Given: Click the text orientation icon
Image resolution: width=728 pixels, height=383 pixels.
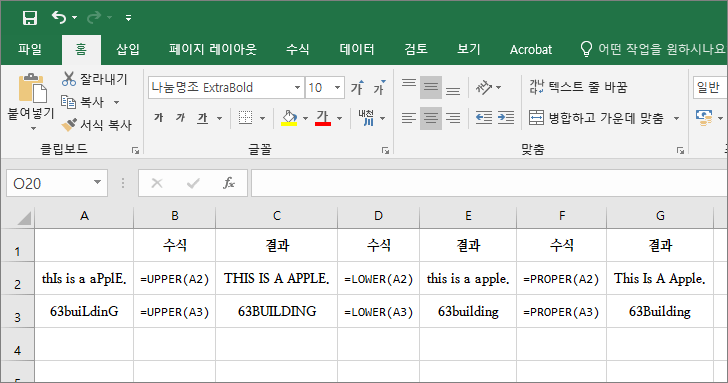Looking at the screenshot, I should (x=484, y=87).
